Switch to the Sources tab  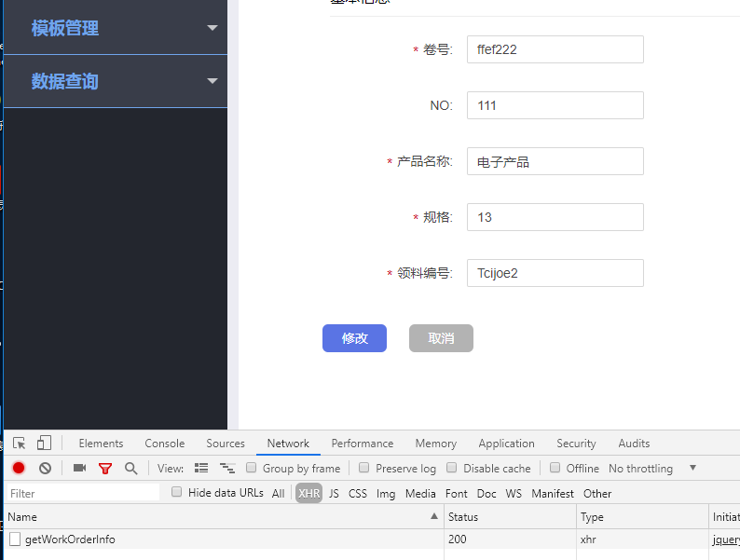(x=226, y=444)
